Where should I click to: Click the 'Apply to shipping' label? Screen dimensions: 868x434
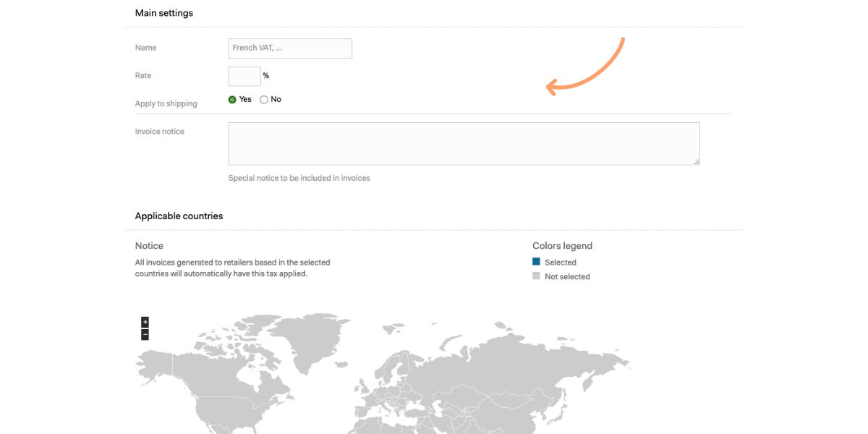pyautogui.click(x=166, y=104)
